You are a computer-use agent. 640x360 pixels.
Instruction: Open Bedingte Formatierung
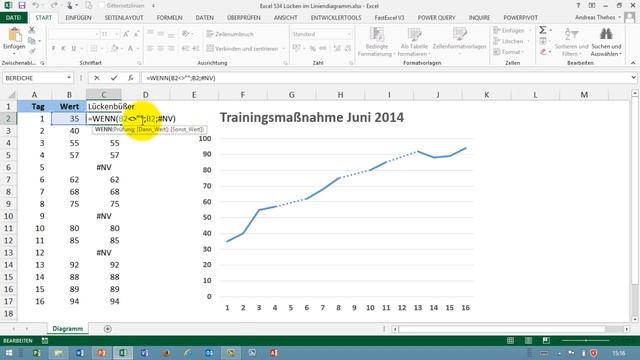point(376,42)
